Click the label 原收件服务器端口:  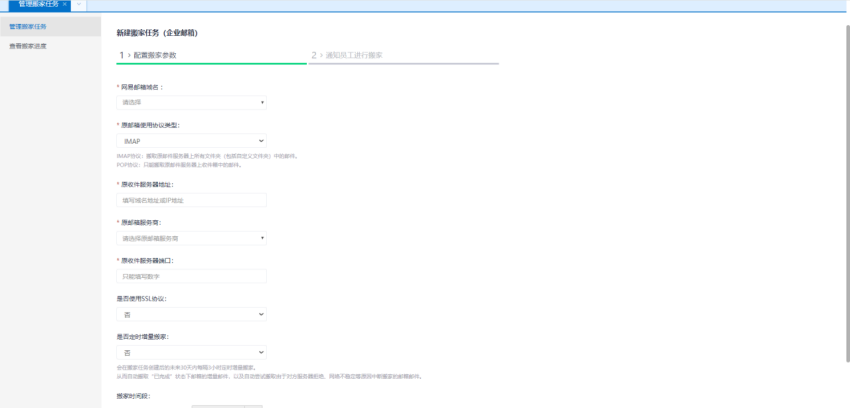point(147,260)
